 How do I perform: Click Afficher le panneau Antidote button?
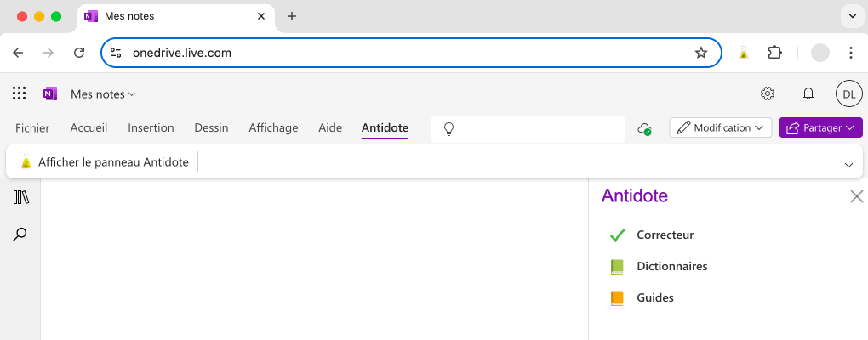[104, 162]
